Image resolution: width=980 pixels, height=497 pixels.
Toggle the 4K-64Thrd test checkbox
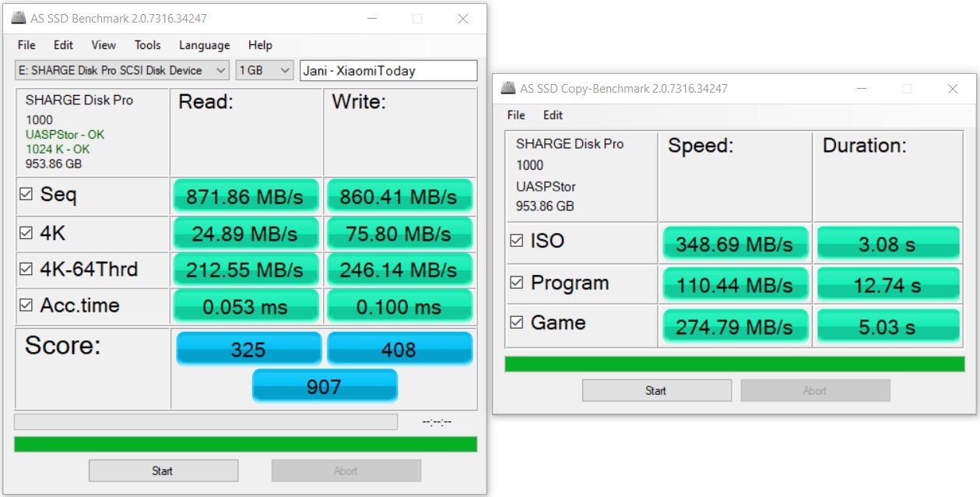[26, 270]
